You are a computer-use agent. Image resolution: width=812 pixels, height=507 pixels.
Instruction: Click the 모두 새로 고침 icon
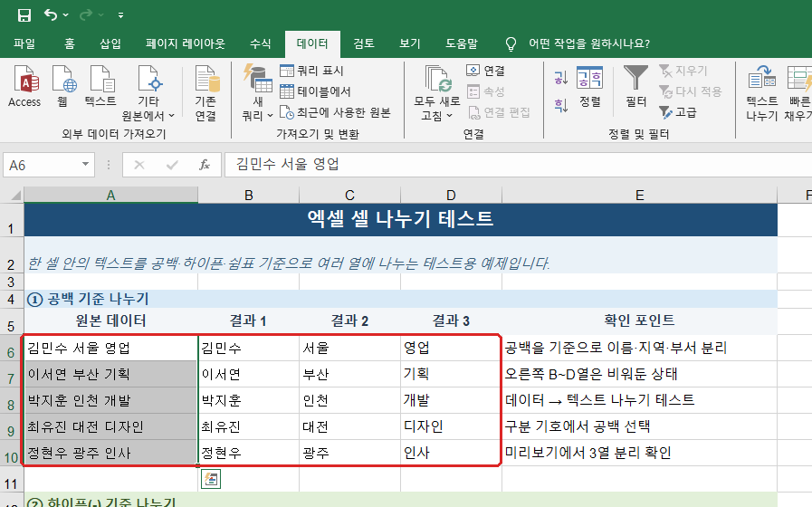(x=437, y=80)
